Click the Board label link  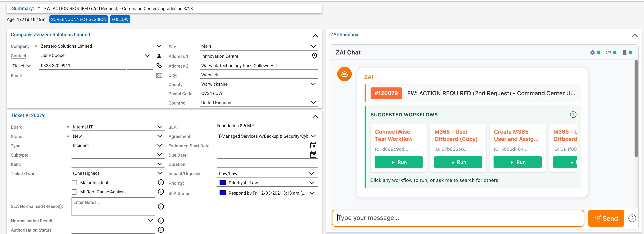[x=17, y=127]
